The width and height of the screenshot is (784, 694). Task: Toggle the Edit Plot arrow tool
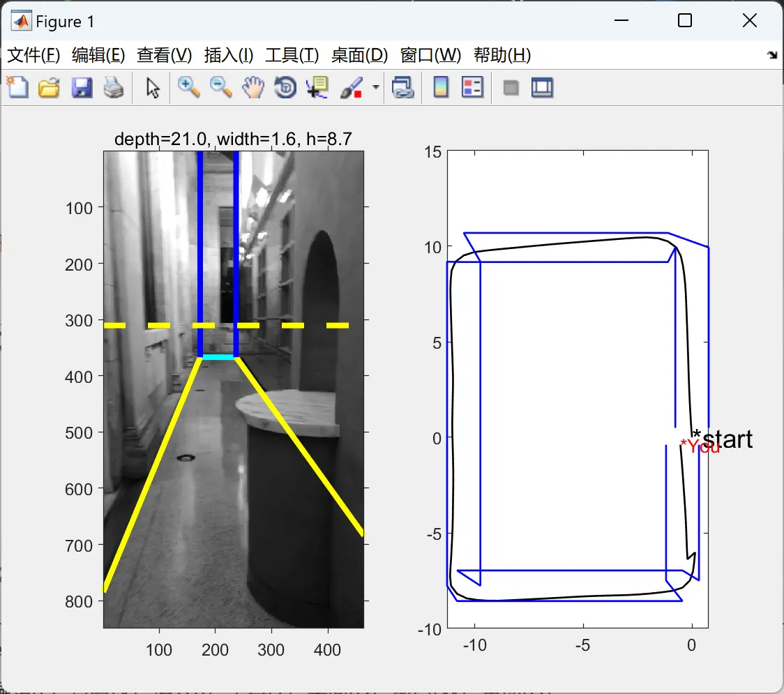(x=153, y=88)
